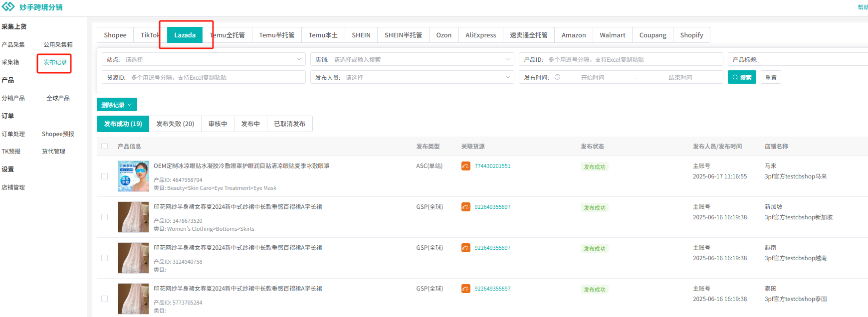Image resolution: width=868 pixels, height=317 pixels.
Task: Click the 妙手跨境分销 logo icon
Action: [x=8, y=6]
